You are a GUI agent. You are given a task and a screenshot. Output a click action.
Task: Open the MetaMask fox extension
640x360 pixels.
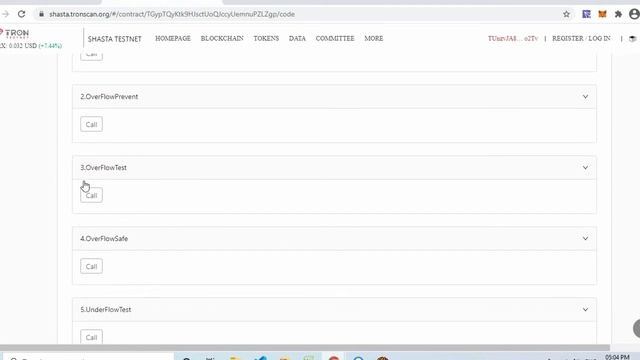point(602,14)
